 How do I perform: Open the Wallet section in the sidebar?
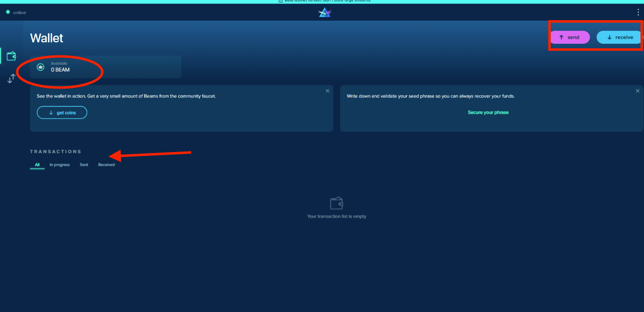click(x=11, y=56)
